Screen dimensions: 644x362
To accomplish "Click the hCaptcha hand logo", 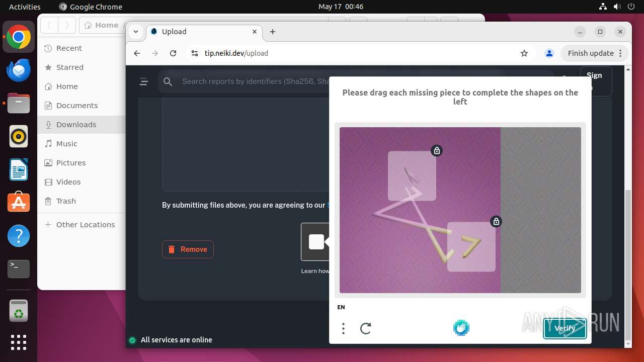I will (461, 328).
